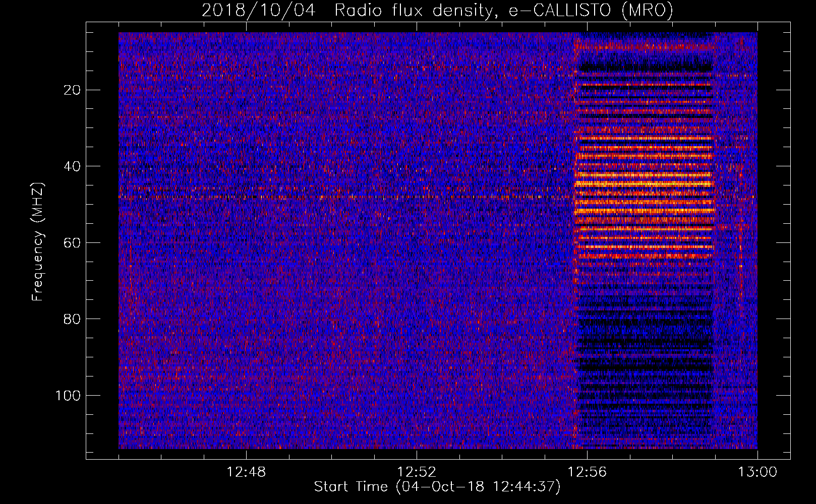Click the 12:56 time tick label

coord(587,472)
